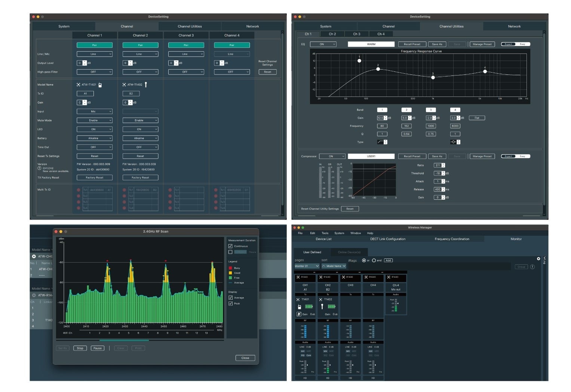The image size is (571, 392).
Task: Click the firmware warning icon beside CH1,CH2 notice
Action: pos(39,168)
